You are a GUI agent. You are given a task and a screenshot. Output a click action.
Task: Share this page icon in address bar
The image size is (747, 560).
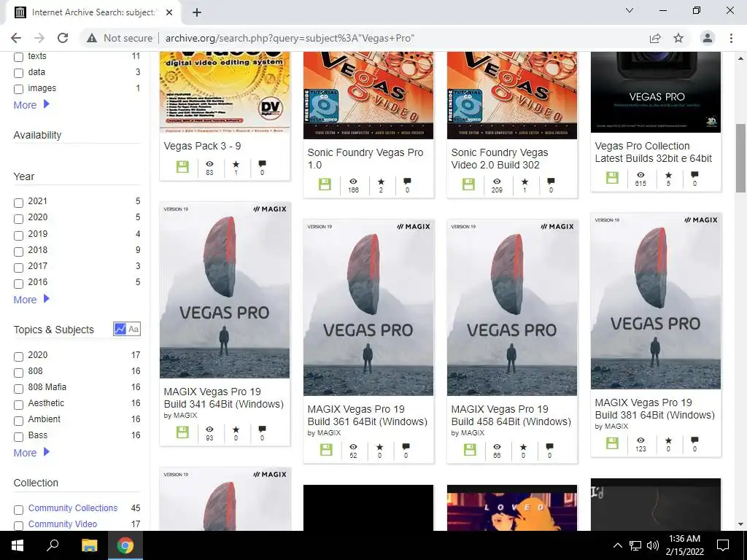coord(655,38)
